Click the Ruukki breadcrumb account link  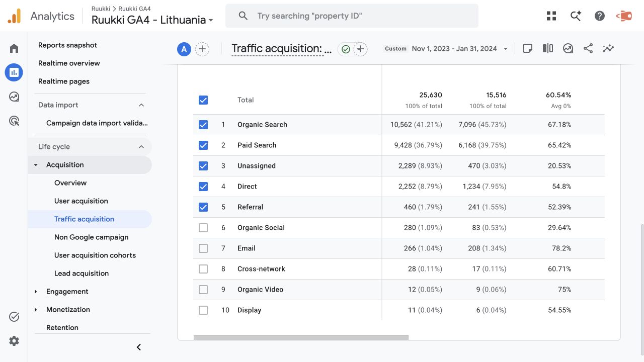click(101, 9)
